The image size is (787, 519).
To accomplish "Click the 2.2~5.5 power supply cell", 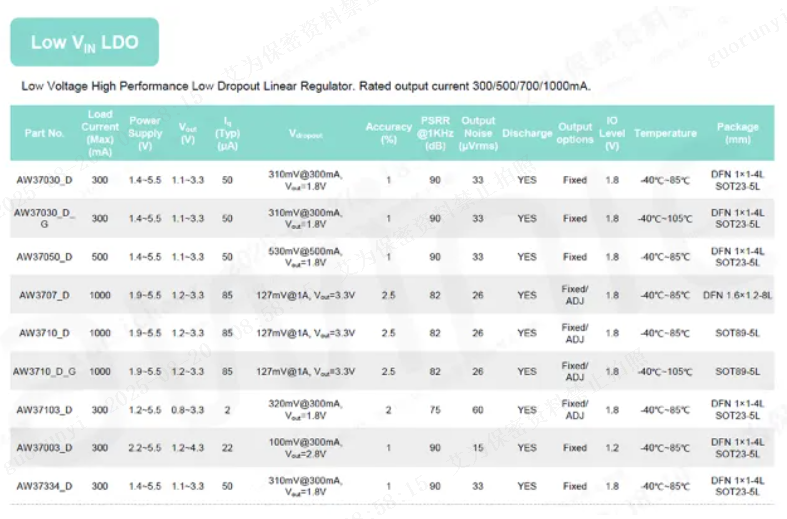I will click(x=145, y=448).
